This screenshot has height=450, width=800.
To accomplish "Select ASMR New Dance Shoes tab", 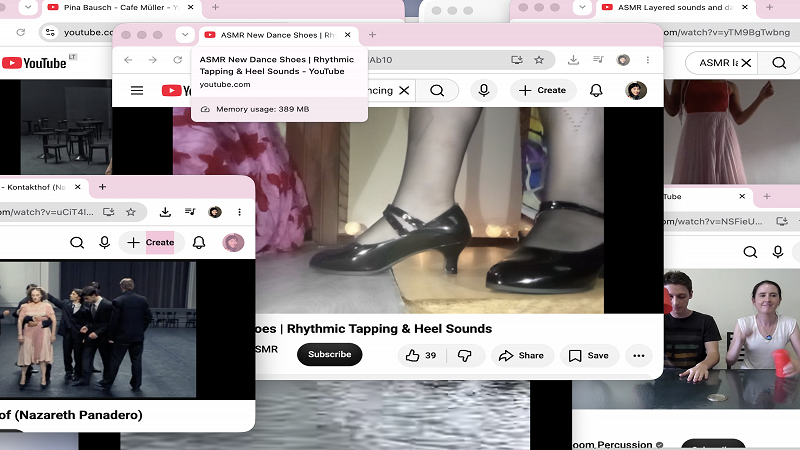I will [278, 35].
